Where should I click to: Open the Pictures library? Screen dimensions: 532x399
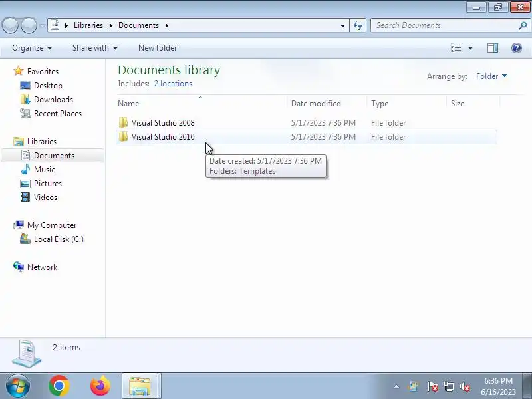pos(48,184)
